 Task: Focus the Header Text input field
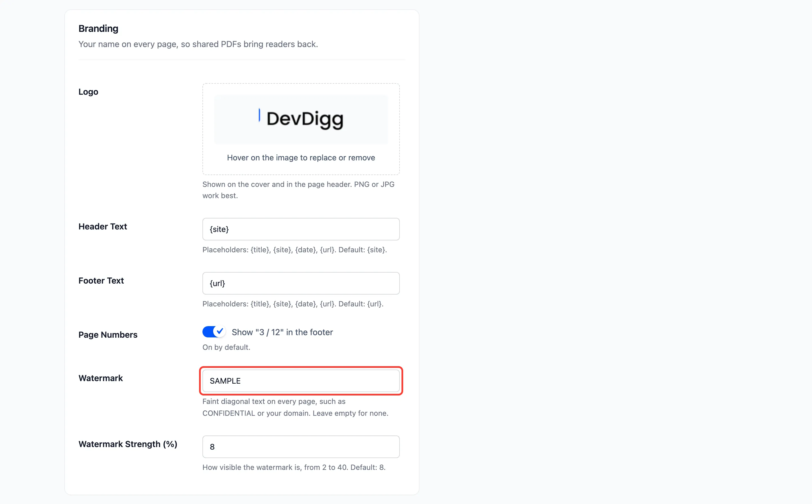301,229
